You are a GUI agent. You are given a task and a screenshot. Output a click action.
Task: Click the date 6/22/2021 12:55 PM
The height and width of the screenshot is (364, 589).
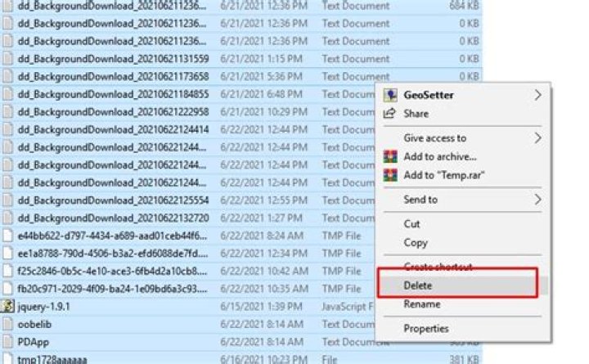click(x=263, y=200)
